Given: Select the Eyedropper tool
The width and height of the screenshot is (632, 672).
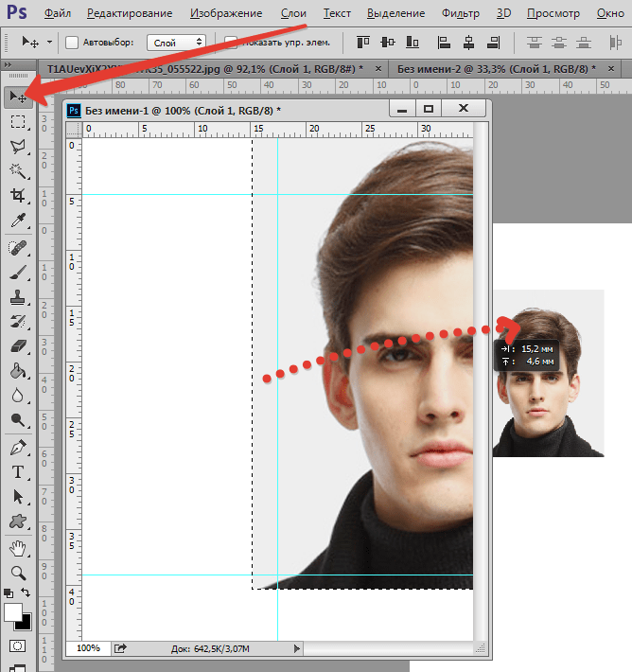Looking at the screenshot, I should (x=18, y=221).
